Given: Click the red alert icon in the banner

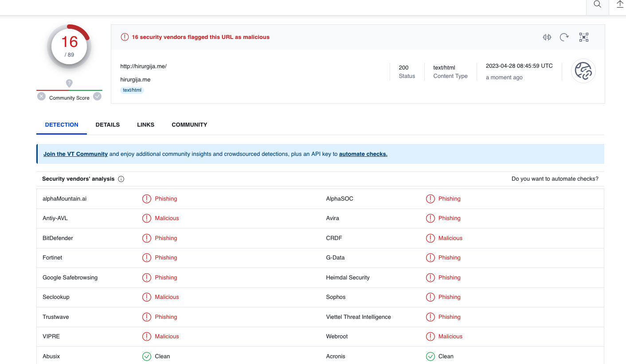Looking at the screenshot, I should coord(125,37).
